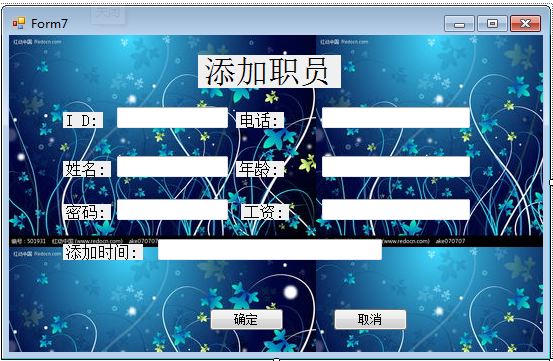
Task: Maximize the Form7 window
Action: click(492, 24)
